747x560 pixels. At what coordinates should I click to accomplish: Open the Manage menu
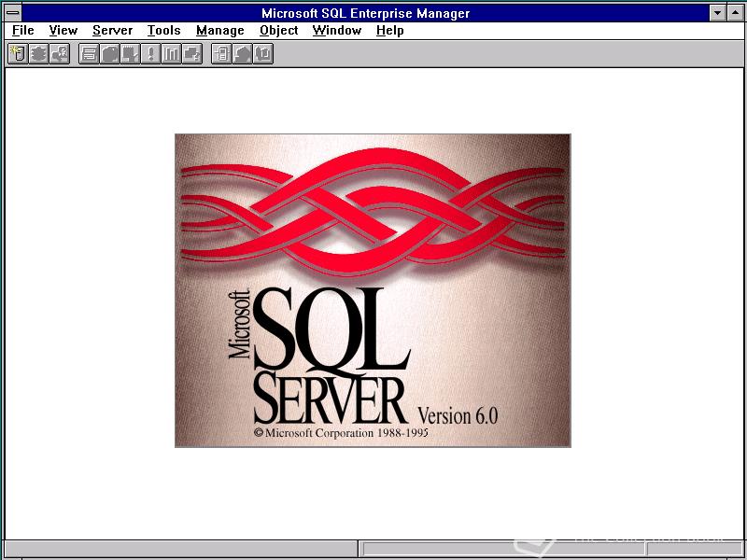(220, 31)
